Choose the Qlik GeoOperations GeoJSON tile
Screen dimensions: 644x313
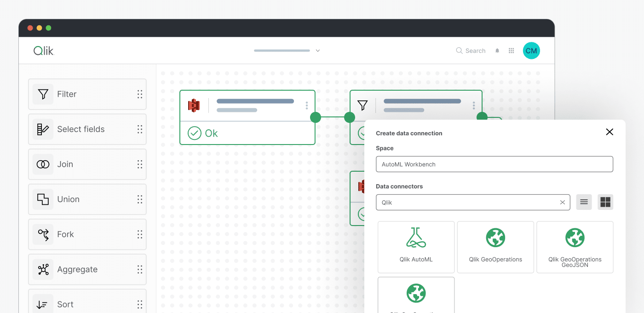coord(575,247)
